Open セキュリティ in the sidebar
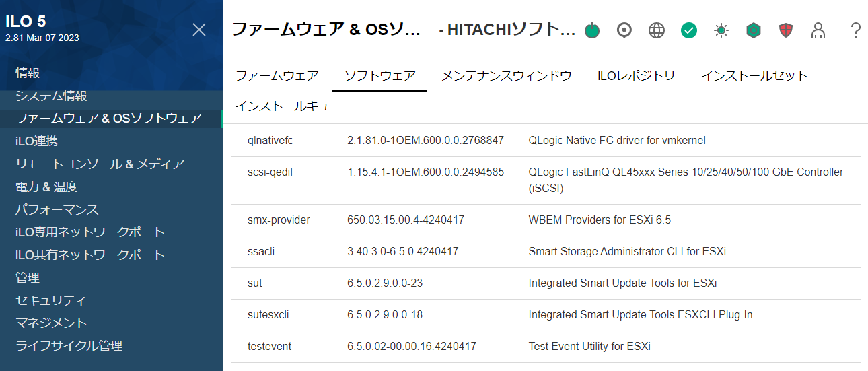The width and height of the screenshot is (868, 371). [x=50, y=300]
